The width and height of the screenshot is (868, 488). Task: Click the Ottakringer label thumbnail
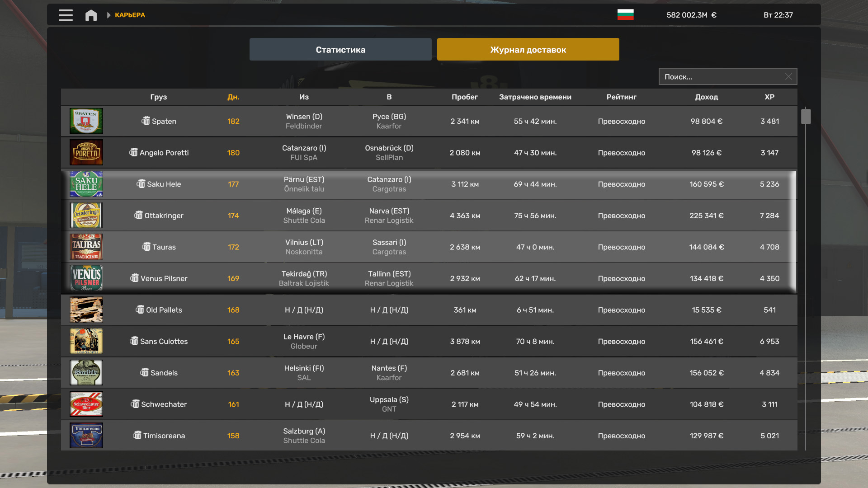pos(86,215)
